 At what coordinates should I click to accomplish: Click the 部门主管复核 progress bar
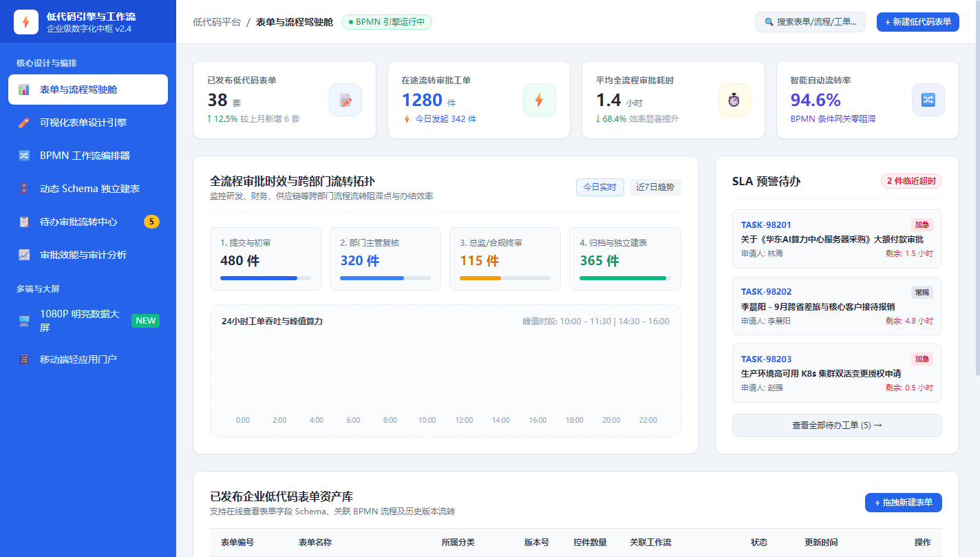coord(385,278)
